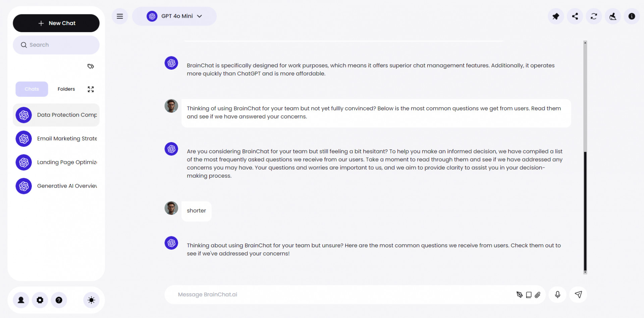Click the paperclip attach file icon
This screenshot has height=318, width=644.
(x=538, y=295)
